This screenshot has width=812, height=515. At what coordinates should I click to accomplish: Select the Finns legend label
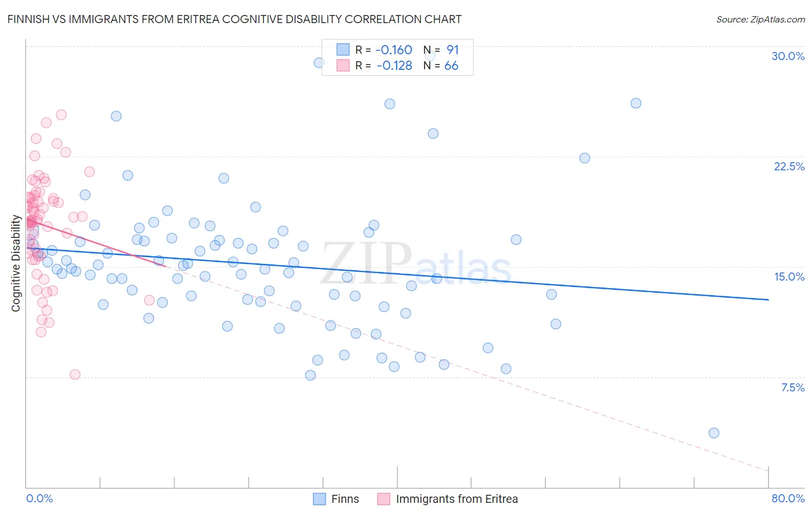(345, 499)
